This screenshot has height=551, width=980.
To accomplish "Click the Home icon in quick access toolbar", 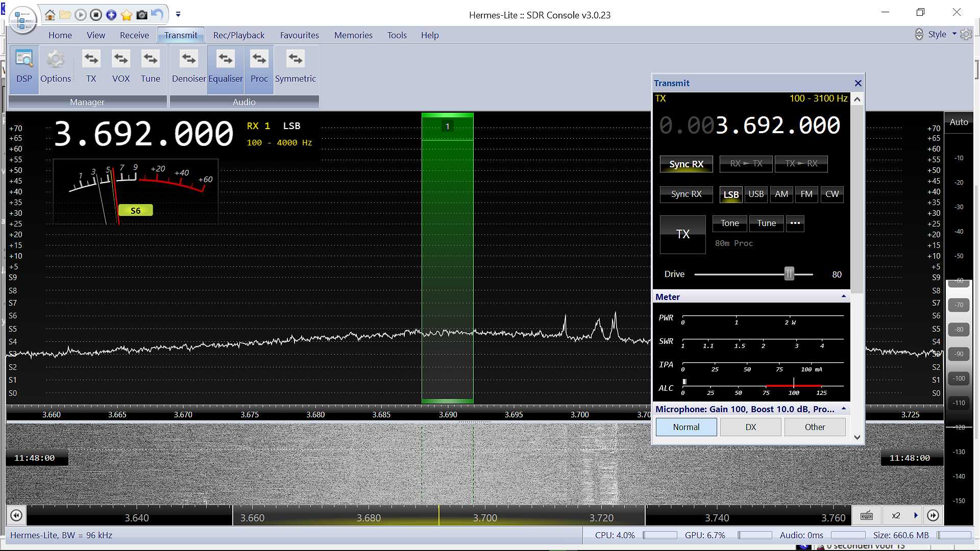I will tap(50, 15).
